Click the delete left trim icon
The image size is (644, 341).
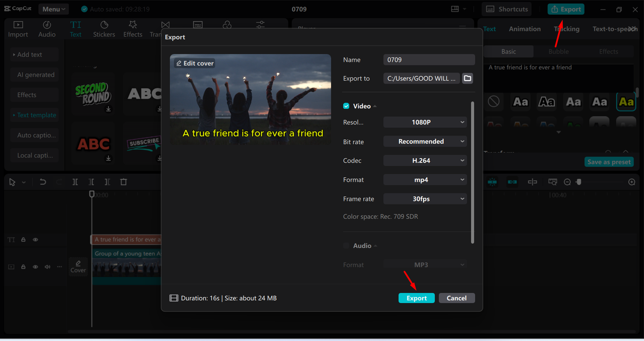pos(91,182)
